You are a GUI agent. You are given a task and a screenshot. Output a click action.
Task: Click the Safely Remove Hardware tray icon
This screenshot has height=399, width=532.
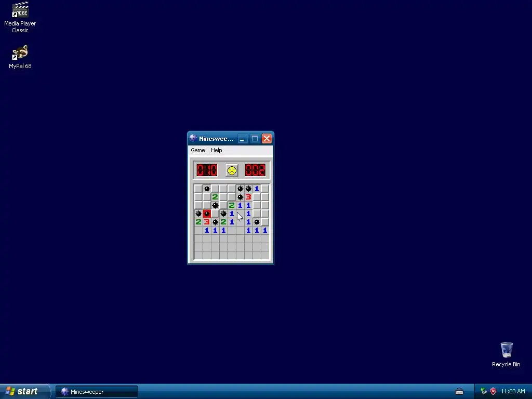tap(484, 392)
